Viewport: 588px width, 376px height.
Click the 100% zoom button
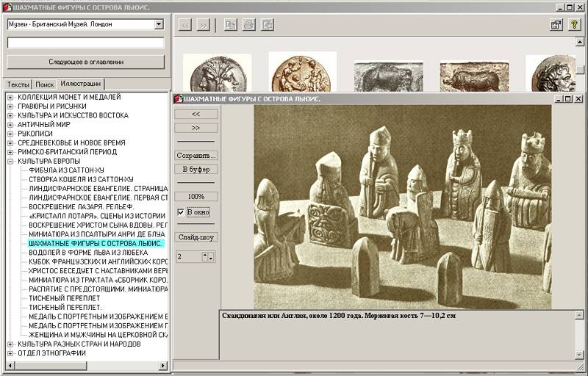coord(196,197)
